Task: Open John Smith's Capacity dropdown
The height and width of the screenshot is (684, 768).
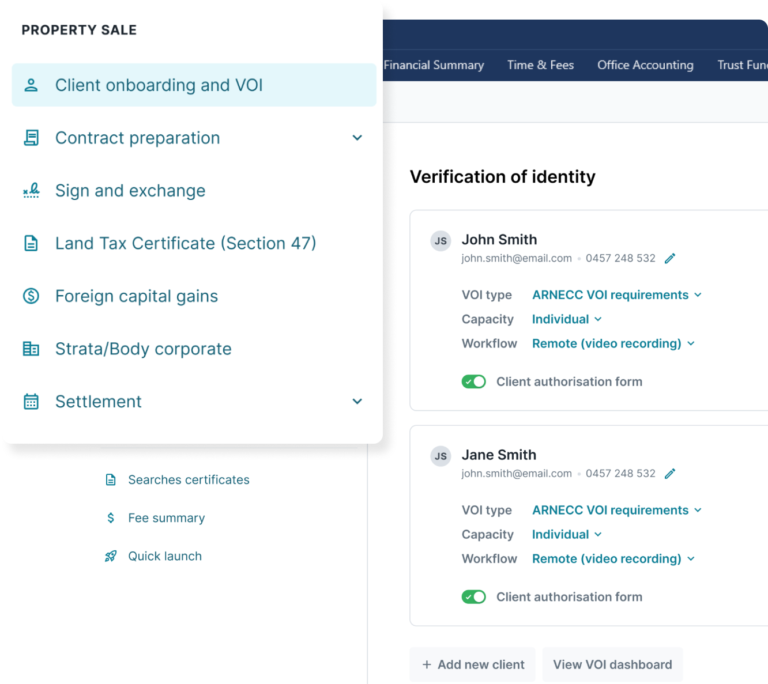Action: (566, 319)
